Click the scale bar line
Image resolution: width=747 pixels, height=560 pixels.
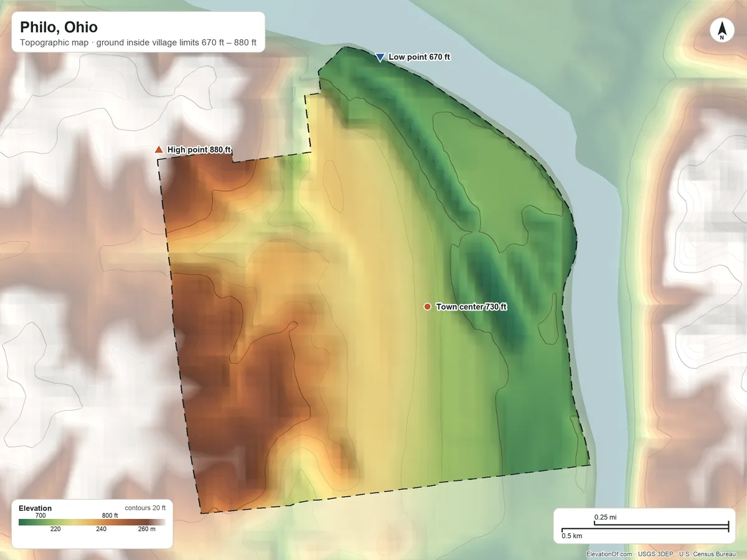tap(645, 528)
